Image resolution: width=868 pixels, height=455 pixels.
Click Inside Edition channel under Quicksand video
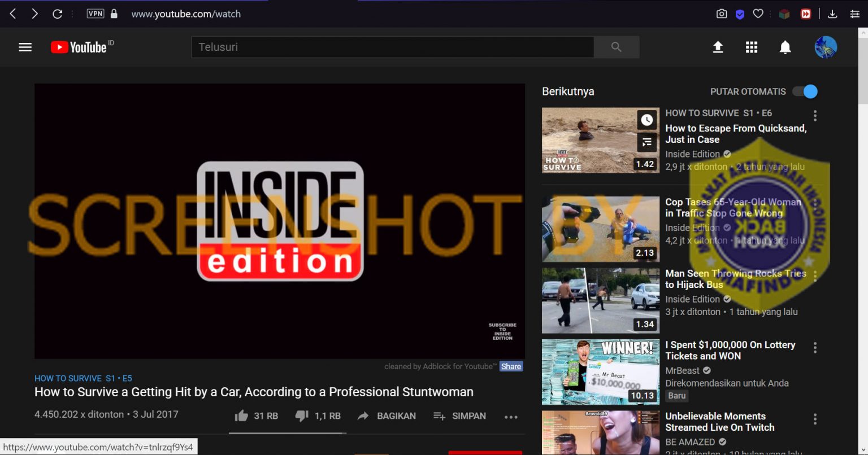692,154
